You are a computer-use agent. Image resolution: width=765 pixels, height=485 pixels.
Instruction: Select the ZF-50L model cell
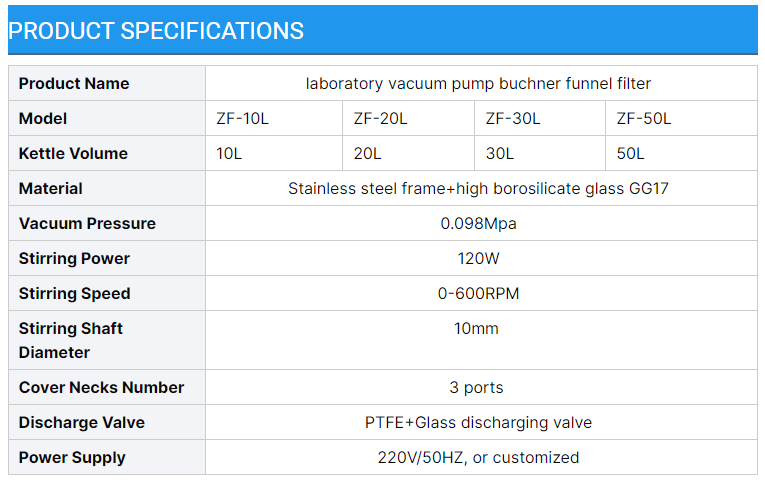pos(644,119)
